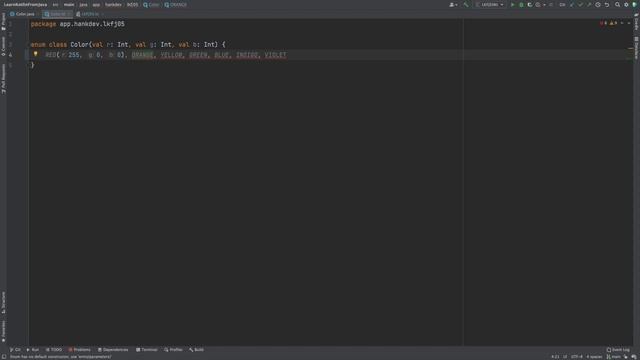Open the Run tool window tab
The height and width of the screenshot is (360, 640).
tap(33, 350)
